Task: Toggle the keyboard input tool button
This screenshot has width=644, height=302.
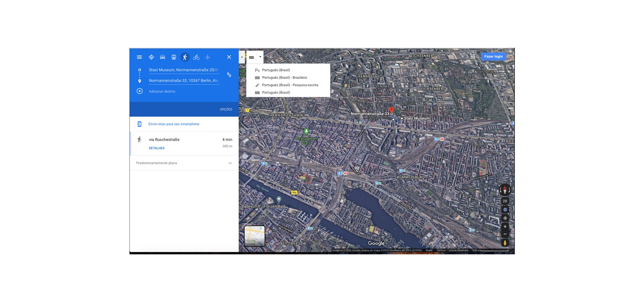Action: pos(252,57)
